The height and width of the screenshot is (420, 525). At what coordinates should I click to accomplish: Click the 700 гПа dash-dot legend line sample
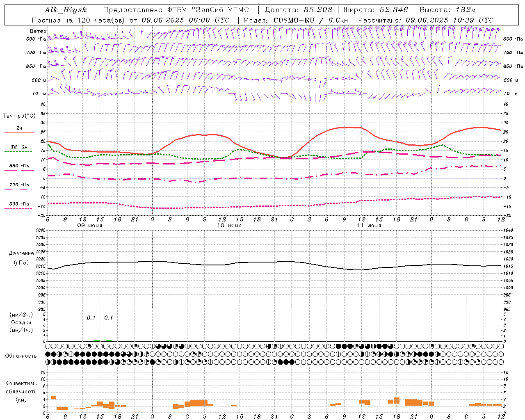point(19,189)
